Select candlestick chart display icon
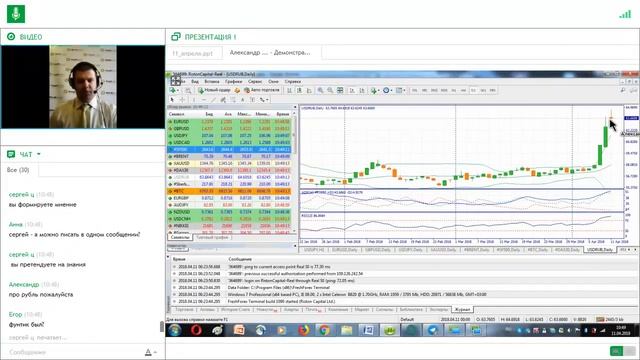640x360 pixels. 299,90
